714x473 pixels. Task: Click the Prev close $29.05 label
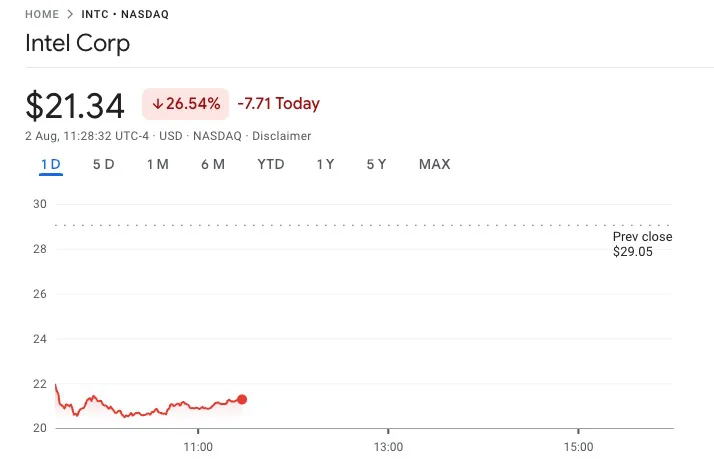click(x=642, y=244)
